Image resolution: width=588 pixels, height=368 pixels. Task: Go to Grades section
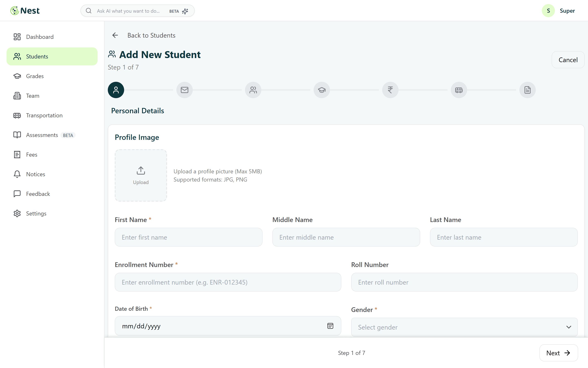pyautogui.click(x=52, y=76)
